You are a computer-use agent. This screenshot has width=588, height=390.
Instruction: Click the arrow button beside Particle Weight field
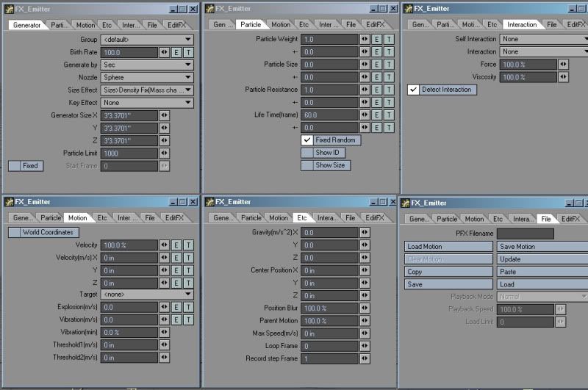click(x=365, y=40)
